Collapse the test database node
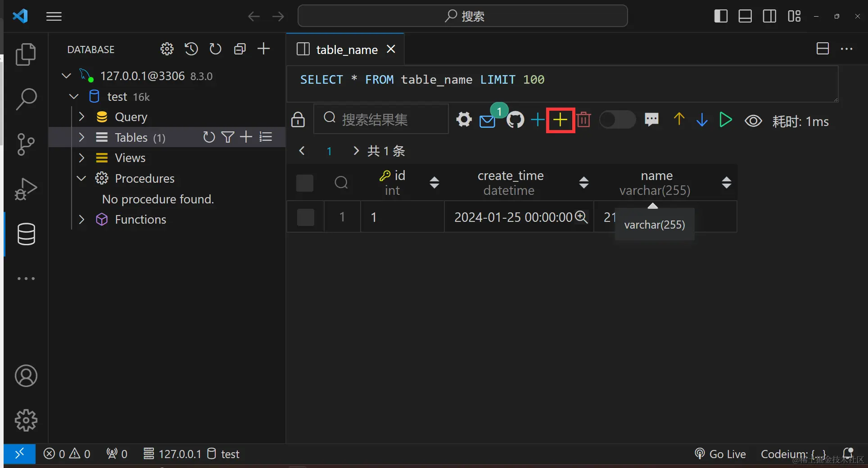The width and height of the screenshot is (868, 468). pos(74,96)
